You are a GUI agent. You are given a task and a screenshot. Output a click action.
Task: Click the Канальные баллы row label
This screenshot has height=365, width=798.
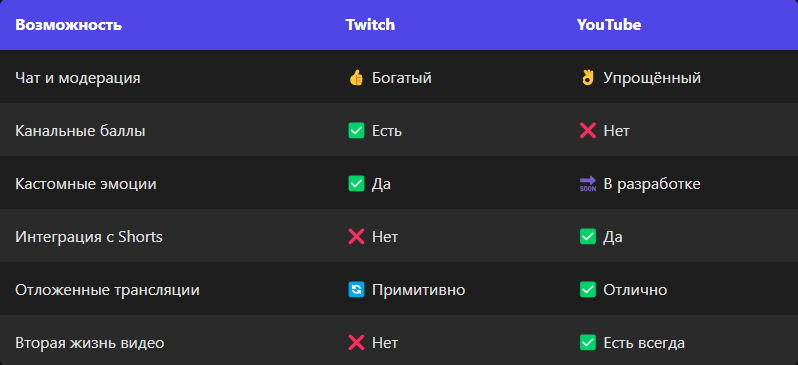[80, 131]
